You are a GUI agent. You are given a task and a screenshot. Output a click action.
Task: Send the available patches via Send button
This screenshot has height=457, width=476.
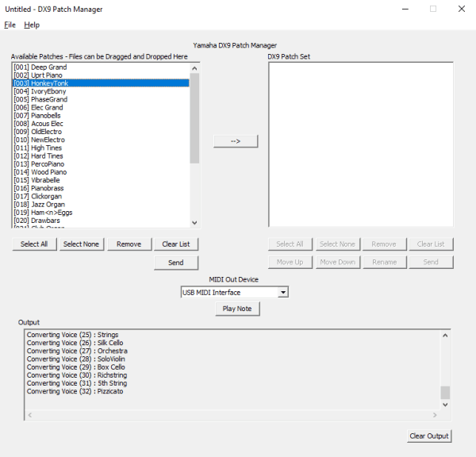tap(175, 263)
